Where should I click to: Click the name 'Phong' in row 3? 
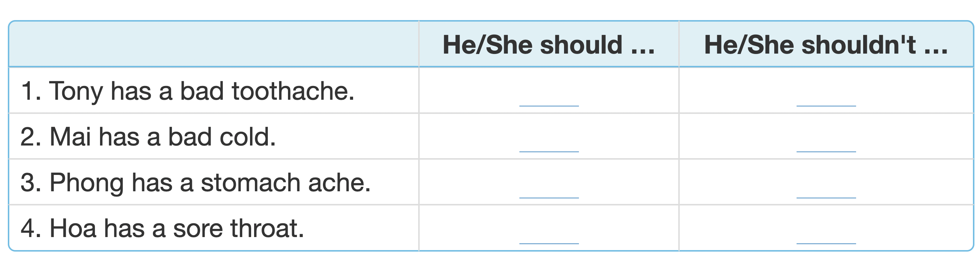coord(86,183)
